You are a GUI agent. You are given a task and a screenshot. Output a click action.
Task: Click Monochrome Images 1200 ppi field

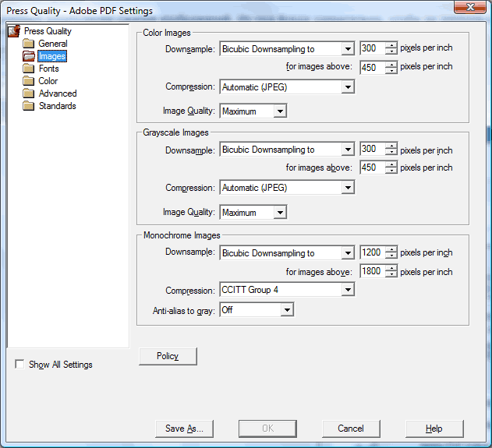pos(373,252)
